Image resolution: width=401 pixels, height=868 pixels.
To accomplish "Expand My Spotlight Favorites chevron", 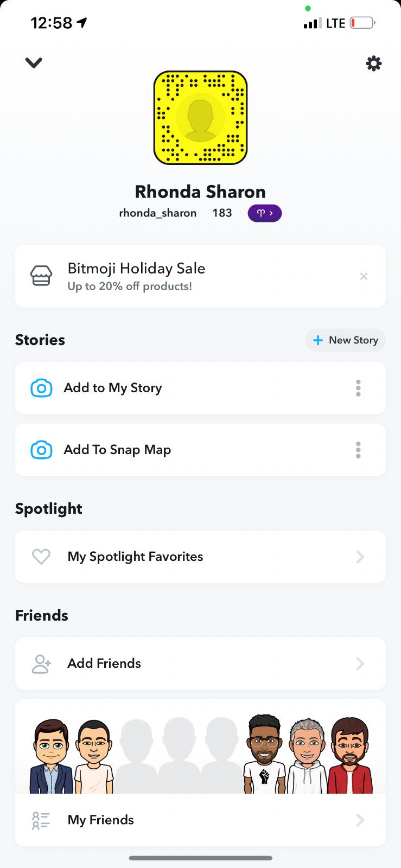I will 360,557.
